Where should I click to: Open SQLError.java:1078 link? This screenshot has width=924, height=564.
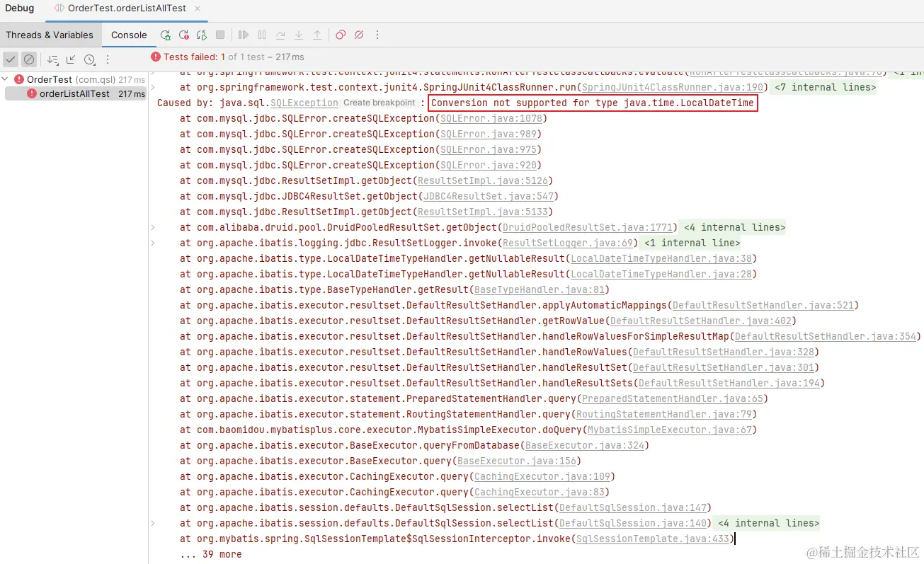tap(491, 118)
